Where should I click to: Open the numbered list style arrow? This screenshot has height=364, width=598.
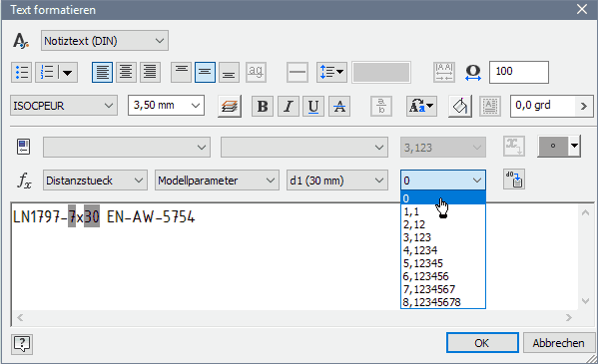coord(68,72)
